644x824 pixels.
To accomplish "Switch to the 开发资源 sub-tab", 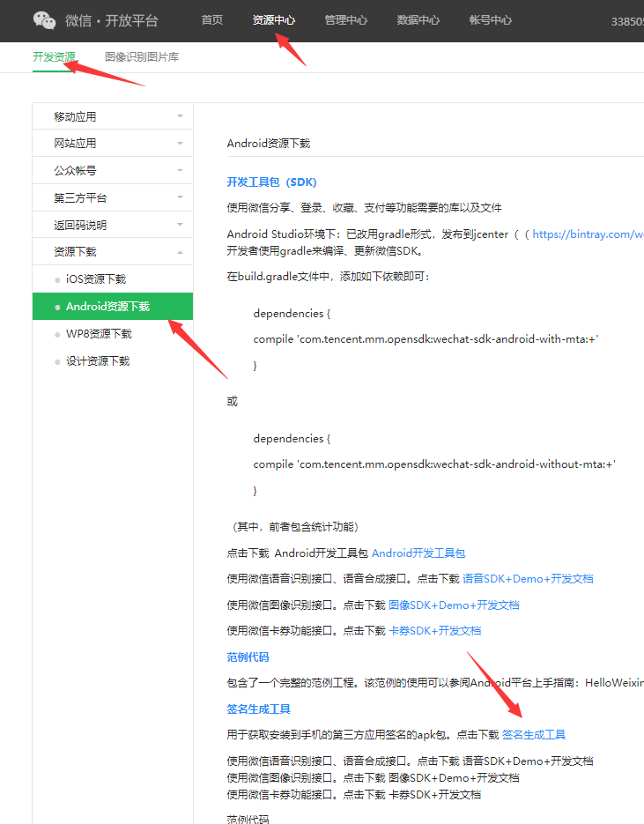I will tap(54, 57).
